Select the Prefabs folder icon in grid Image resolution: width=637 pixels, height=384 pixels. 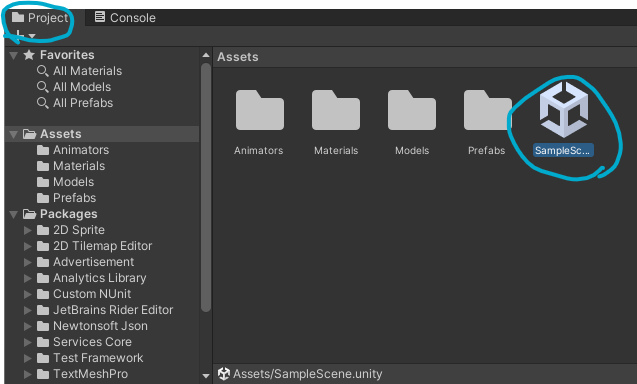click(x=488, y=110)
